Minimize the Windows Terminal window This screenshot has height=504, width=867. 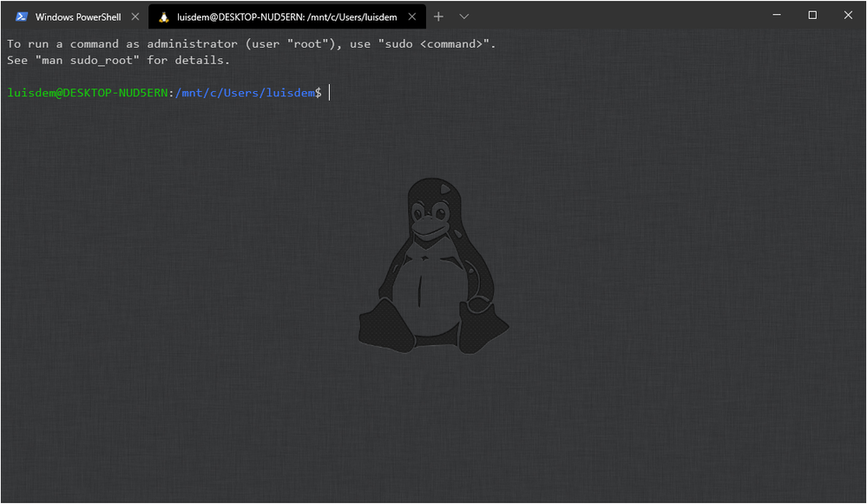click(x=777, y=15)
